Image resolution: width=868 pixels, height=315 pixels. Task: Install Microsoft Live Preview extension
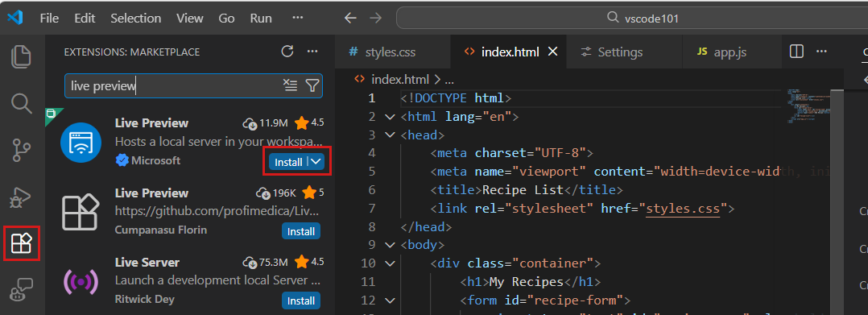tap(288, 162)
